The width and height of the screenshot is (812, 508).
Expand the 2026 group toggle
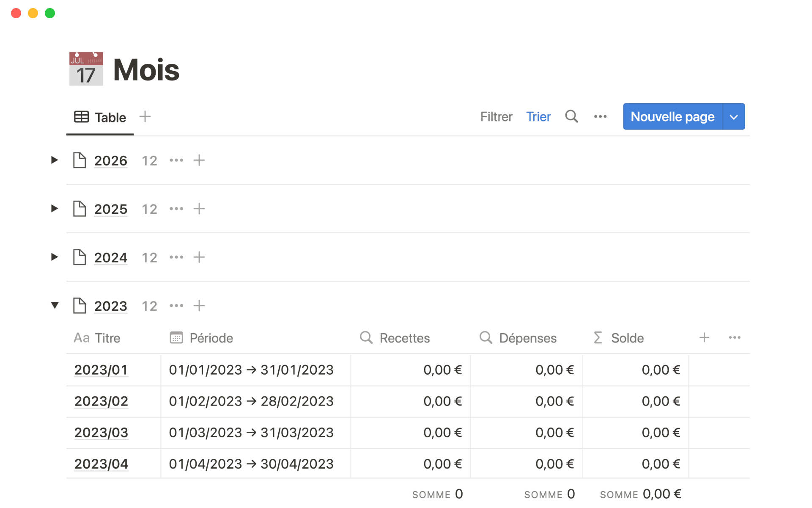pyautogui.click(x=55, y=160)
